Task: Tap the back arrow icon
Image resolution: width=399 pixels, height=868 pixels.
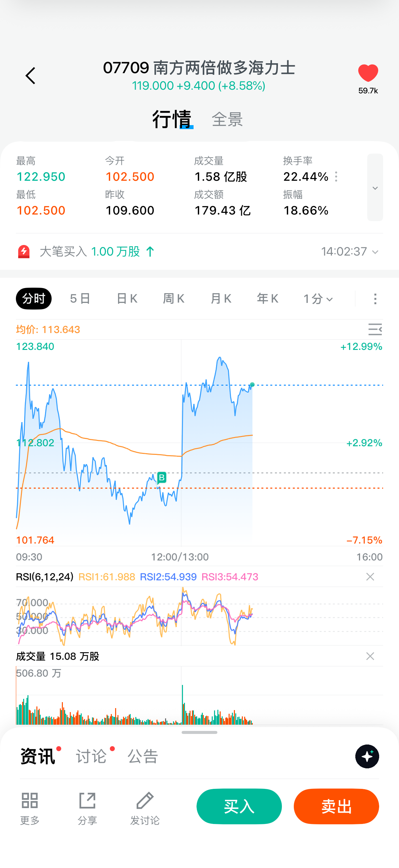Action: [30, 75]
